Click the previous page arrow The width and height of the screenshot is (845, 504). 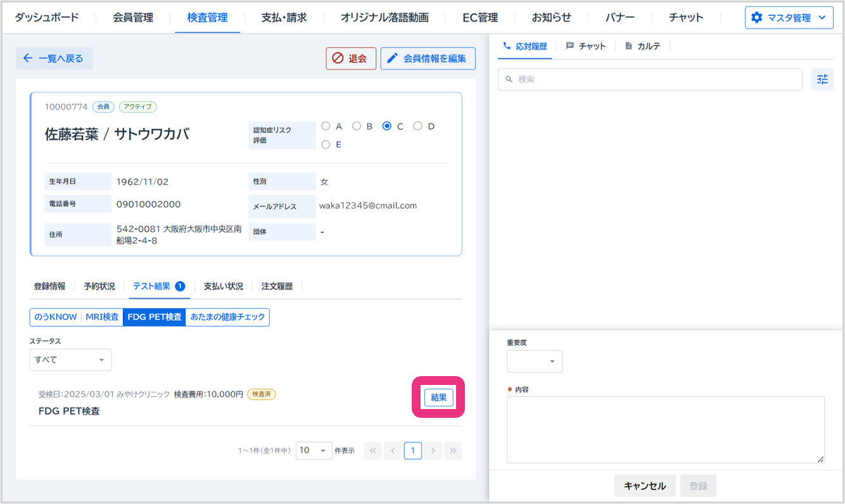pyautogui.click(x=393, y=451)
